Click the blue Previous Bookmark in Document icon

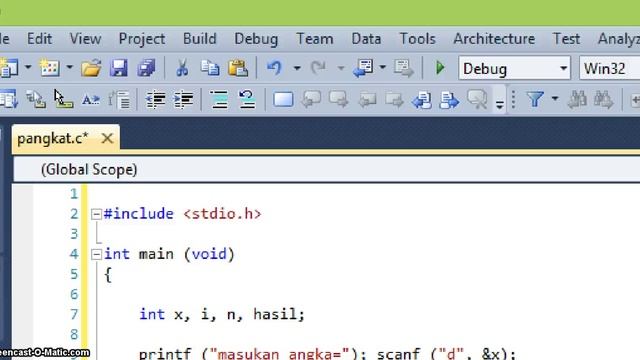point(421,99)
